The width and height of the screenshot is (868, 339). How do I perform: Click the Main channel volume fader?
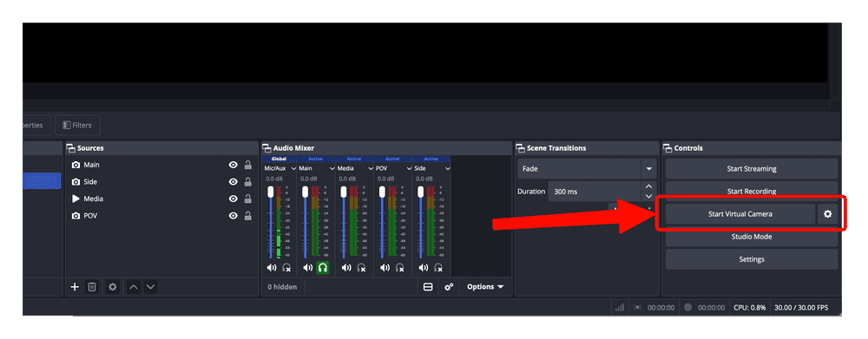click(305, 192)
